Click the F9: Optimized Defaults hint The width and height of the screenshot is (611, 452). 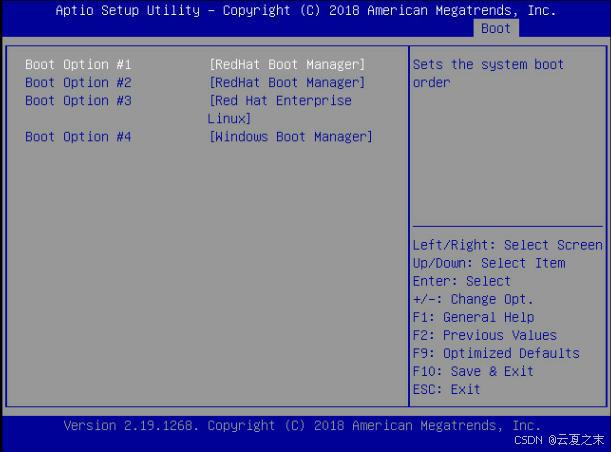coord(495,353)
